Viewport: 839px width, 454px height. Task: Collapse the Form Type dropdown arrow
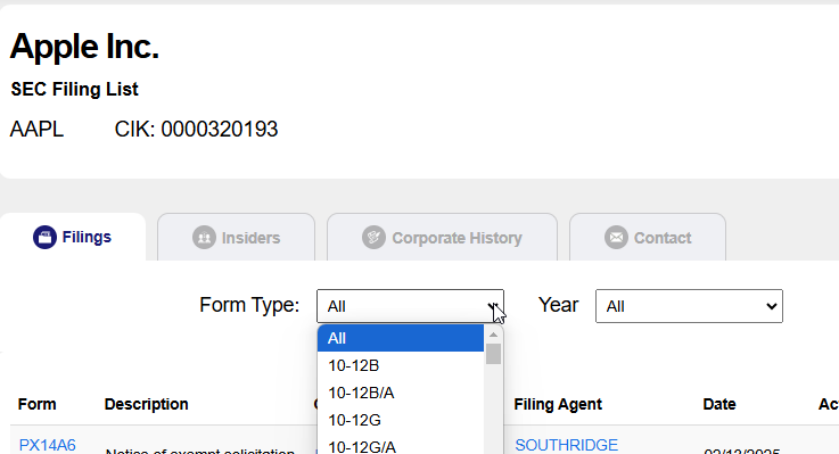[492, 306]
